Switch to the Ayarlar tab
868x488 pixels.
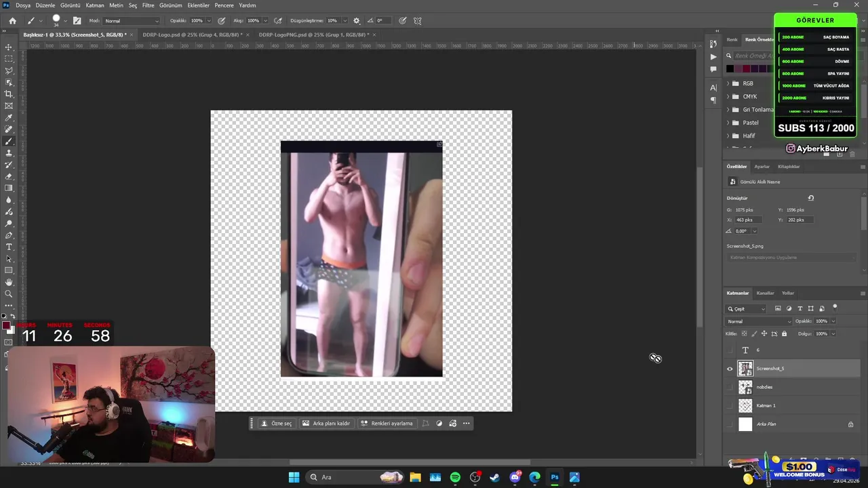762,166
